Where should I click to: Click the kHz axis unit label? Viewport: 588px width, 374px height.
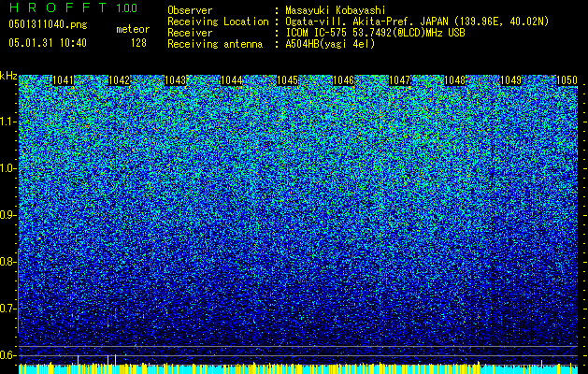8,76
